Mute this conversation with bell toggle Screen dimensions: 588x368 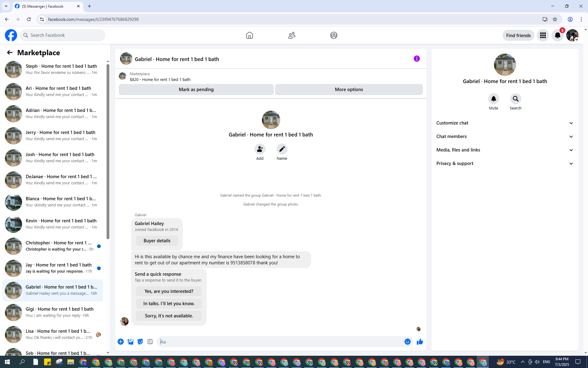tap(493, 99)
